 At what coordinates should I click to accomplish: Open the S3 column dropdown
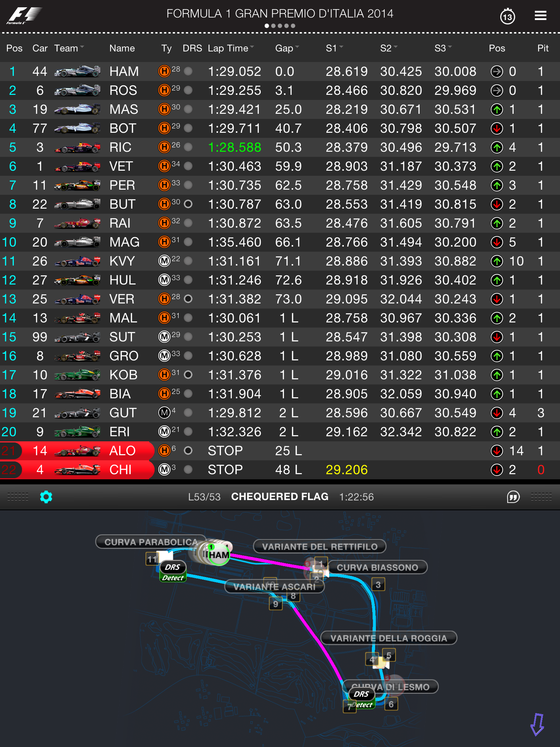(x=443, y=48)
